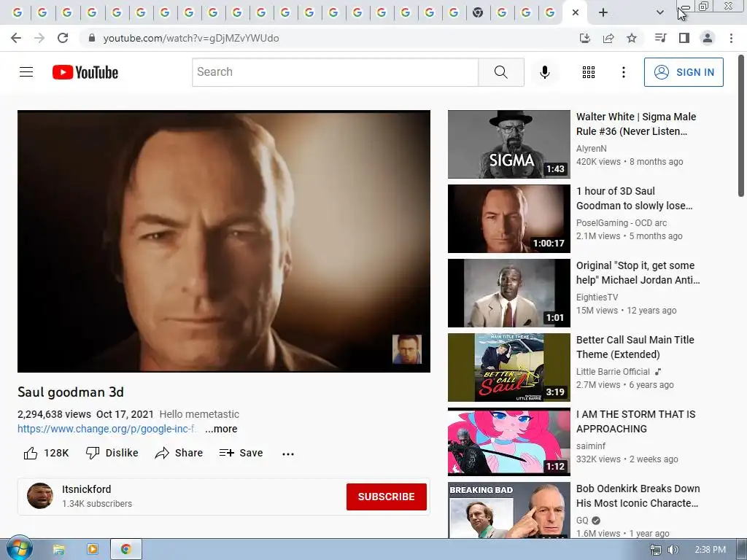The width and height of the screenshot is (747, 560).
Task: Open the Itsnickford channel name link
Action: [86, 489]
